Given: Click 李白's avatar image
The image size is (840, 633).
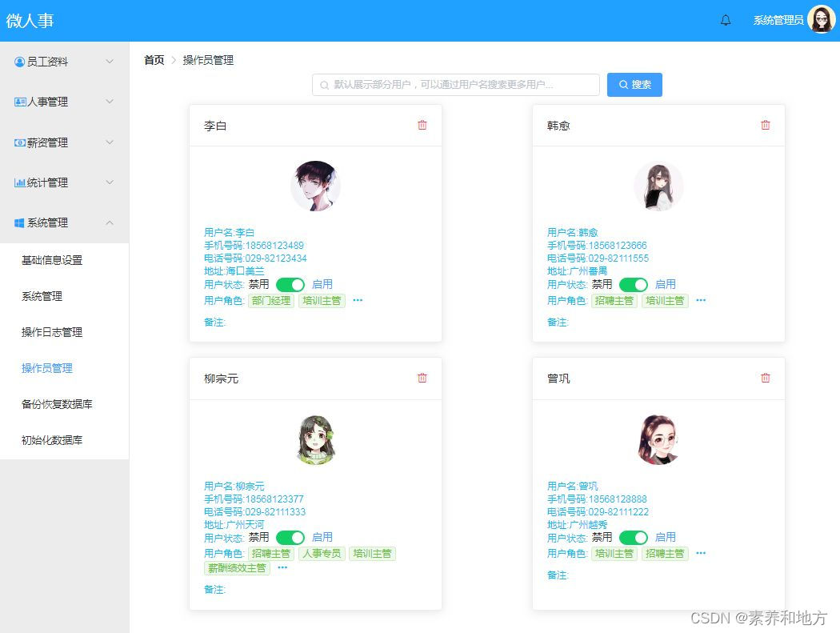Looking at the screenshot, I should pyautogui.click(x=315, y=186).
